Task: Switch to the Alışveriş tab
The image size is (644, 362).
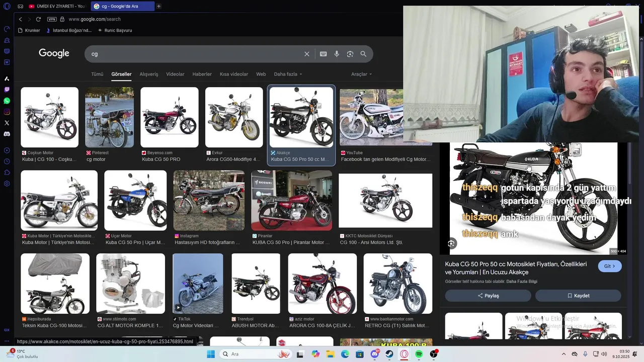Action: [x=149, y=74]
